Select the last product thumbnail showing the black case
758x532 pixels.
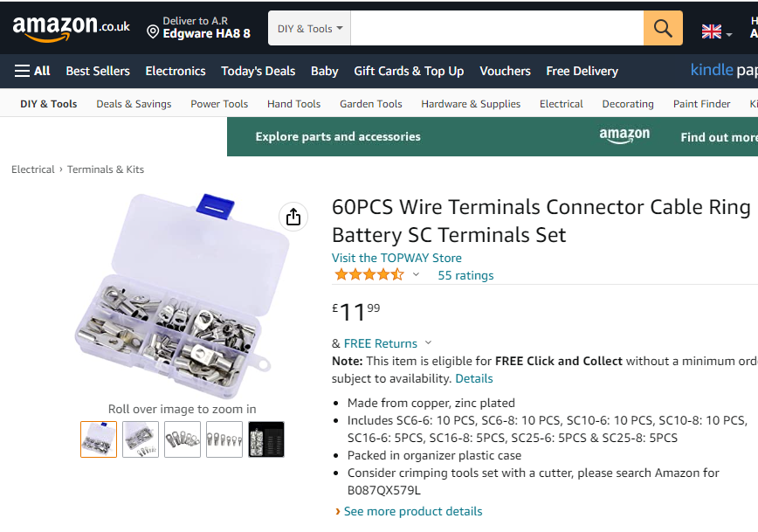265,439
